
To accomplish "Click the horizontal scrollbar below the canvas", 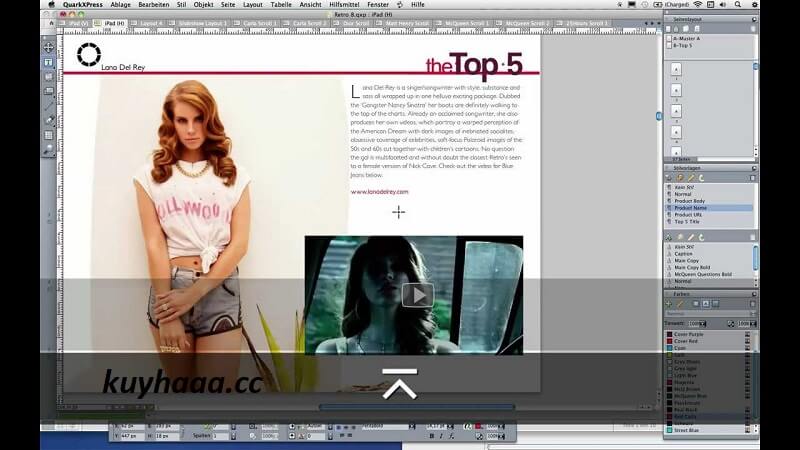I will pos(417,407).
